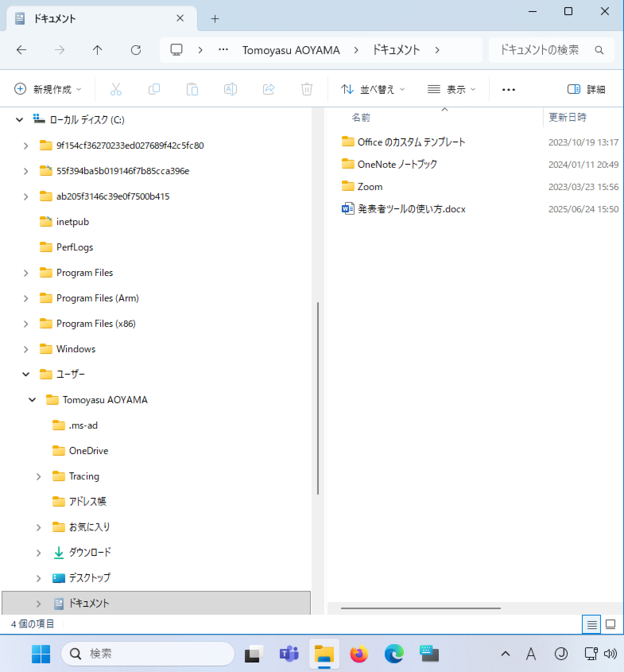Screen dimensions: 624x672
Task: Click the Cut scissors icon in toolbar
Action: tap(116, 89)
